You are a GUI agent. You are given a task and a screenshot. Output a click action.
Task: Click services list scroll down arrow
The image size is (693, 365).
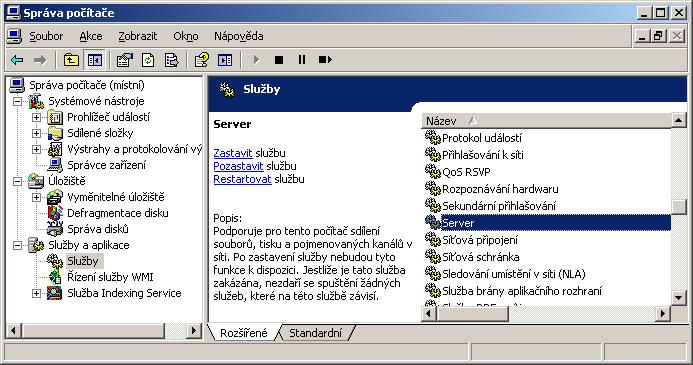[679, 298]
